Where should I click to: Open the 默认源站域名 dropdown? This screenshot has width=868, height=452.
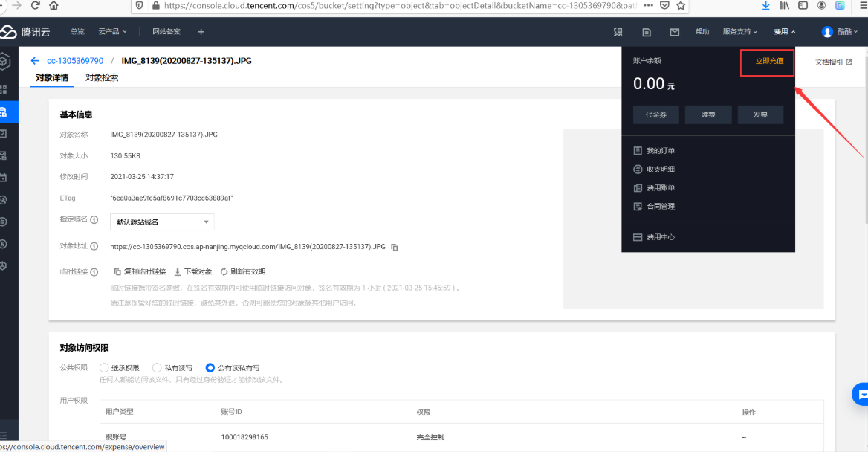pos(162,222)
